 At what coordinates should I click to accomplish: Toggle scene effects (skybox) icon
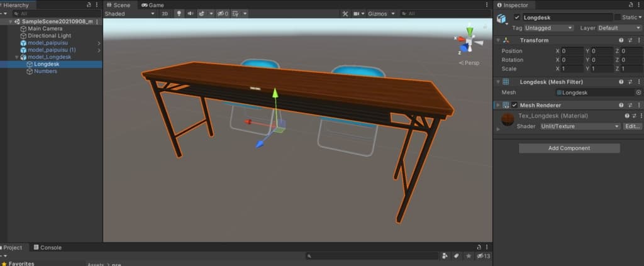coord(202,14)
